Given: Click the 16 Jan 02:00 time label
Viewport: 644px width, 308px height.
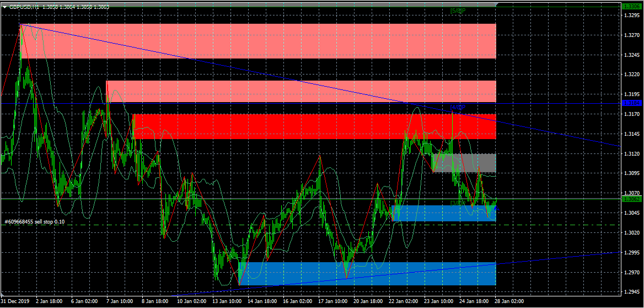Looking at the screenshot, I should click(298, 301).
